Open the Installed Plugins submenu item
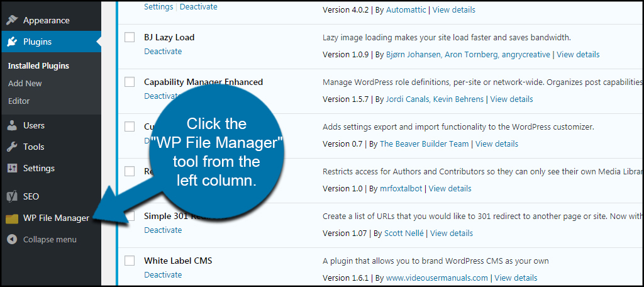 (38, 65)
